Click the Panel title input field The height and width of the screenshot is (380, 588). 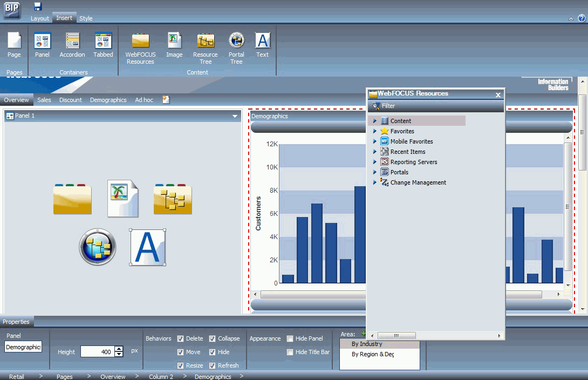coord(23,347)
